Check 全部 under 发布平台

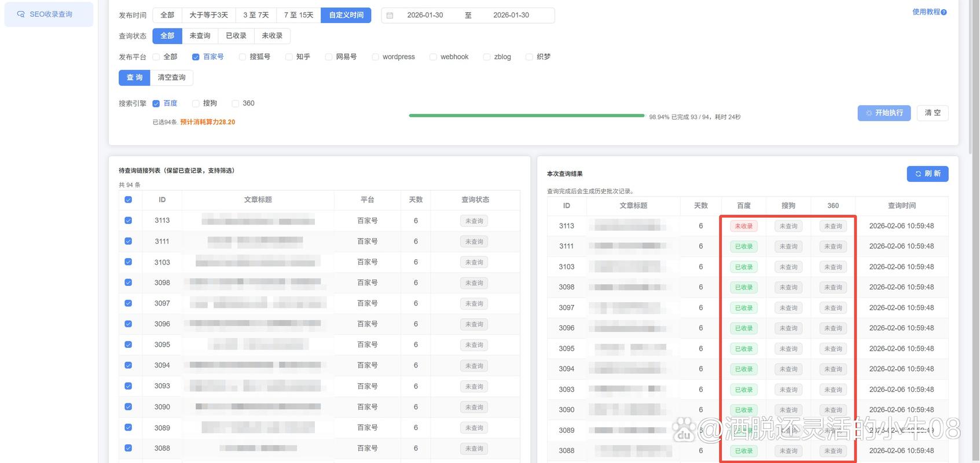(156, 57)
